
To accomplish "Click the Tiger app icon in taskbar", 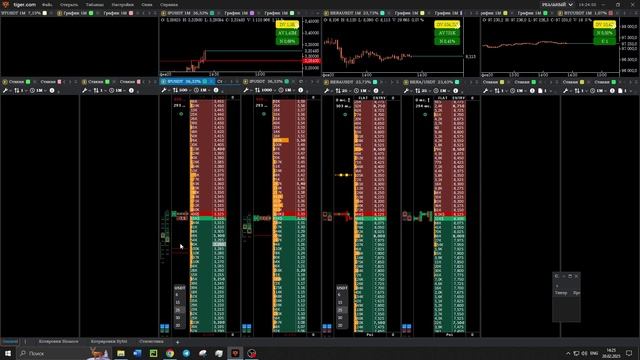I will click(x=235, y=353).
